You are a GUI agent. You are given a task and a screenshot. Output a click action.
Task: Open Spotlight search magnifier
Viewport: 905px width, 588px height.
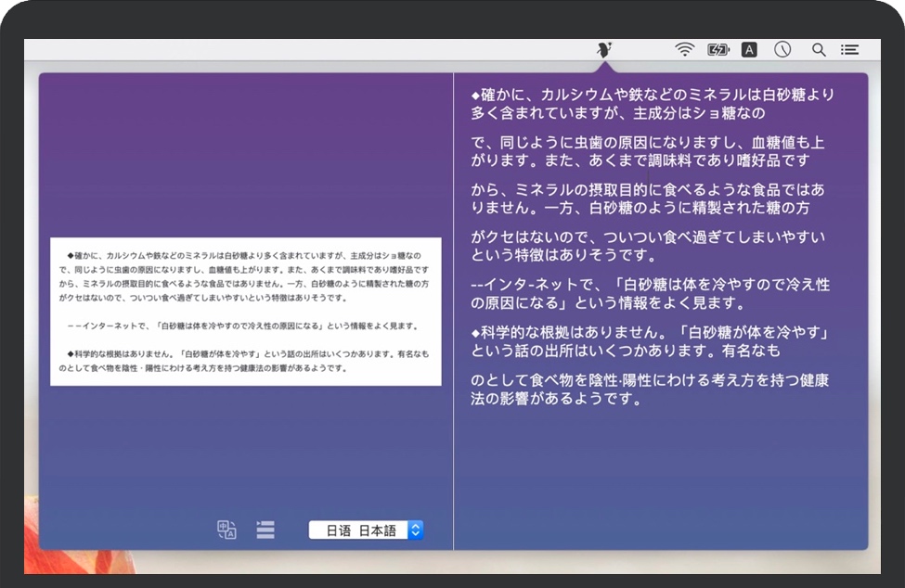[x=819, y=50]
